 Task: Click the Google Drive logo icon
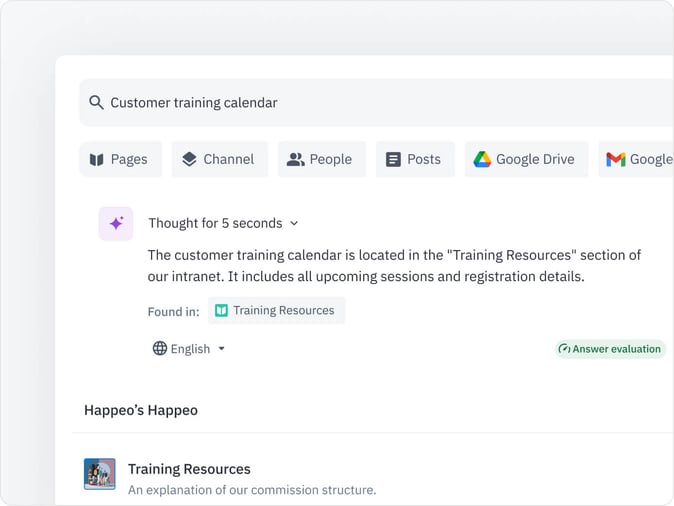[482, 159]
